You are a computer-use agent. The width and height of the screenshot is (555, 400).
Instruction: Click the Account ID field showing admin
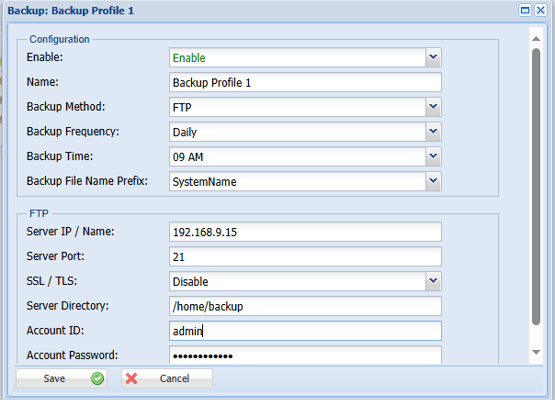click(x=305, y=331)
